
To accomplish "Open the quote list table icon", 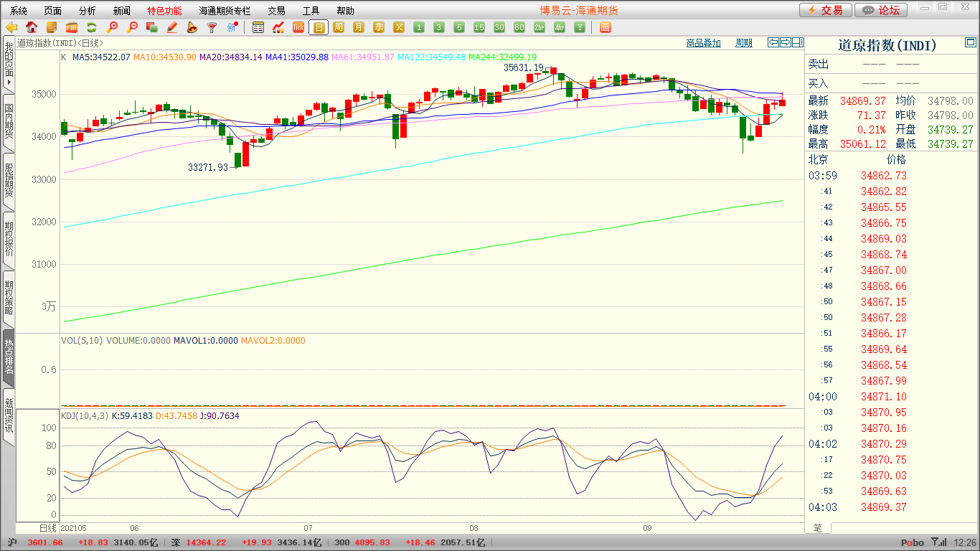I will coord(258,27).
